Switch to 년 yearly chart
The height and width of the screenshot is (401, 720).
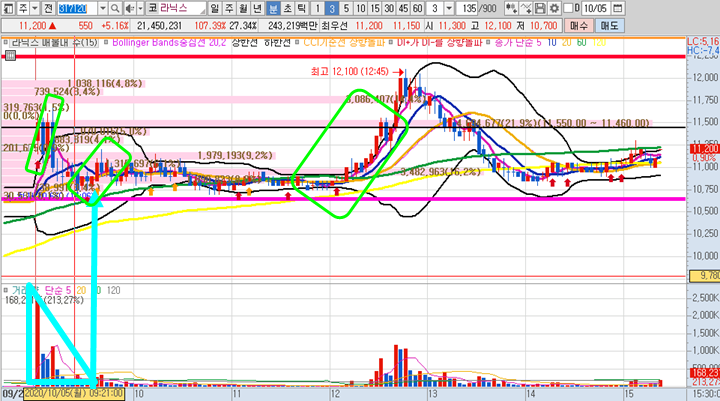pos(258,8)
